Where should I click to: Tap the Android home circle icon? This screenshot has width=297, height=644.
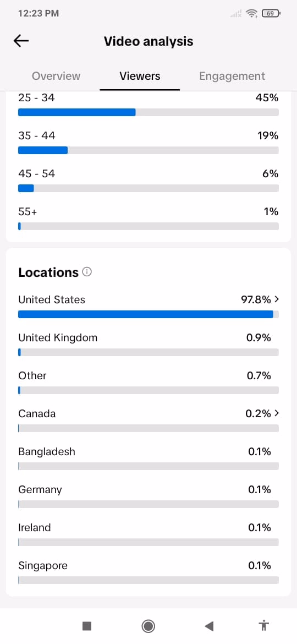coord(148,626)
